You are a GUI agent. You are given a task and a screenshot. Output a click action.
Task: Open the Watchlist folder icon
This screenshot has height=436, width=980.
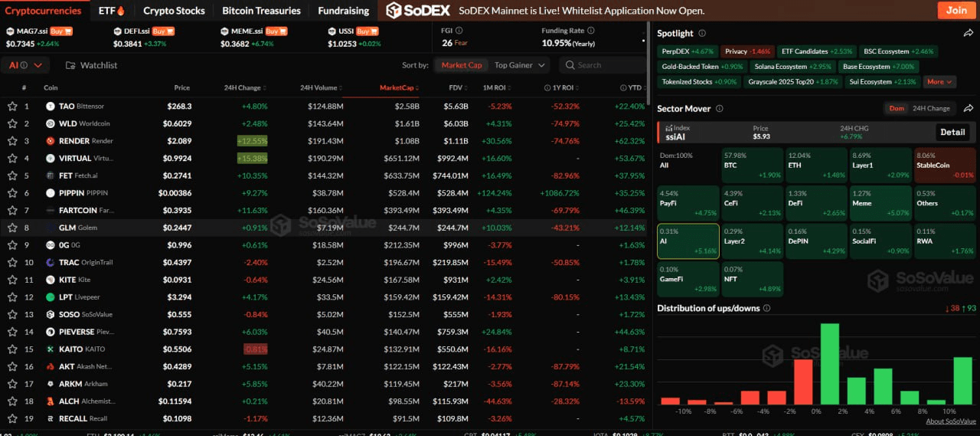pyautogui.click(x=70, y=65)
